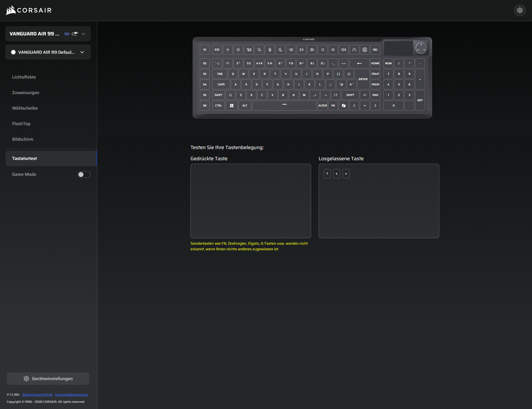Click the Elgato logo key
Screen dimensions: 532x409
tap(365, 50)
